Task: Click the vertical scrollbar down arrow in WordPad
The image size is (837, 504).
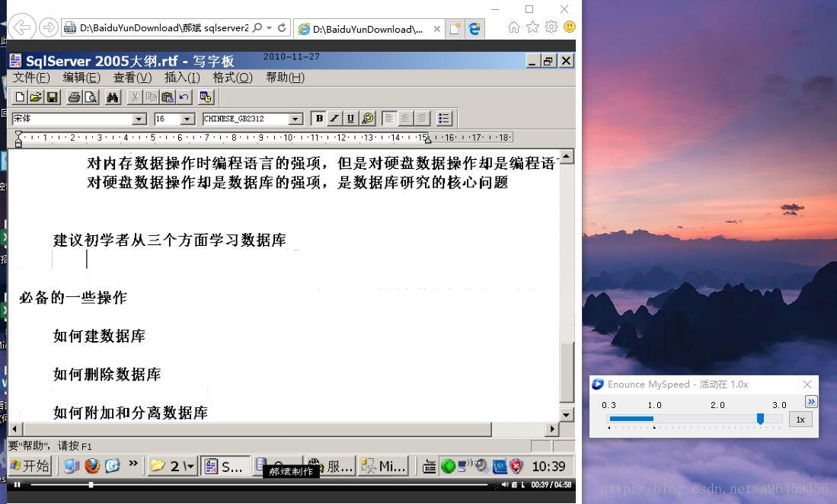Action: click(567, 414)
